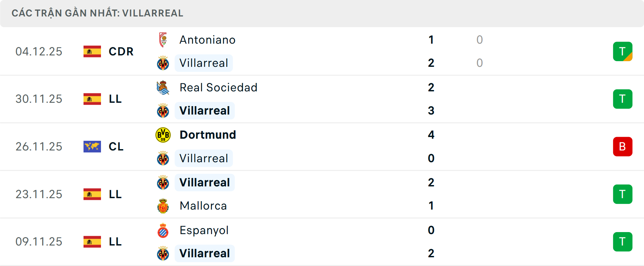Click Villarreal crest in the Mallorca match
Viewport: 644px width, 266px height.
click(163, 183)
